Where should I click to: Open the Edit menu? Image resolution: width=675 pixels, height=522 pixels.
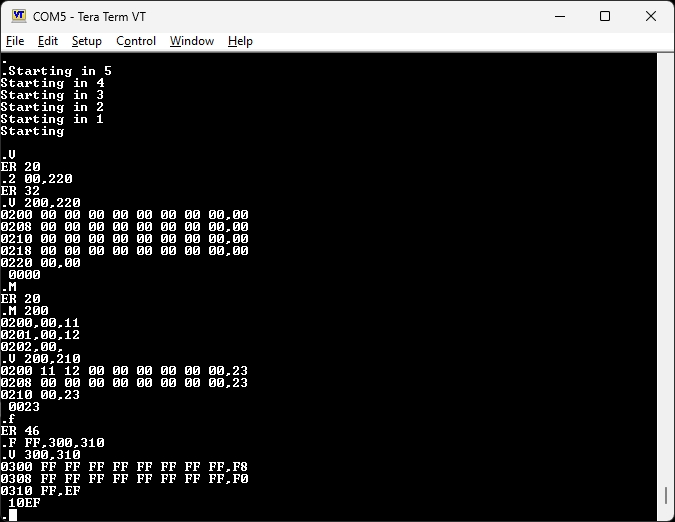pos(48,41)
